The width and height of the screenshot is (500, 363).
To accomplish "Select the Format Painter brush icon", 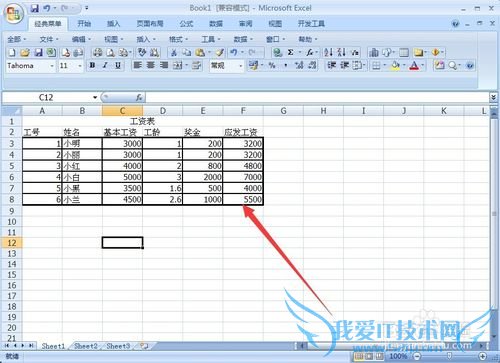I will coord(220,52).
